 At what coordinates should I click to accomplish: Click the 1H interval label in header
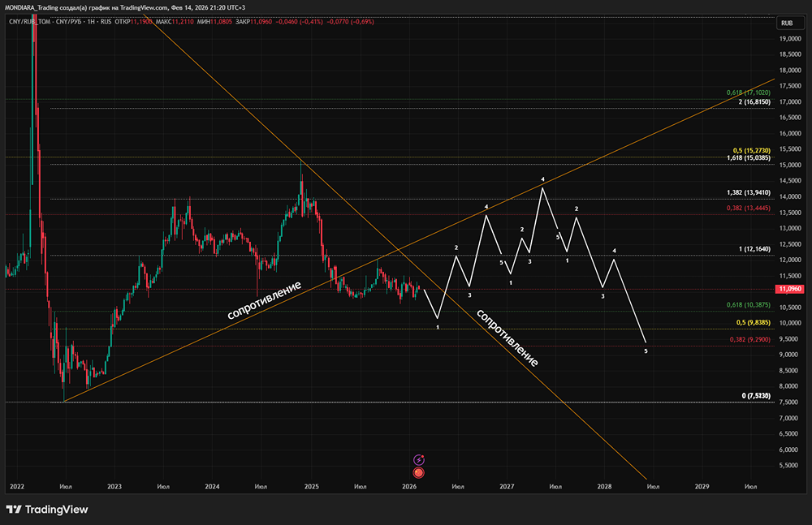91,22
